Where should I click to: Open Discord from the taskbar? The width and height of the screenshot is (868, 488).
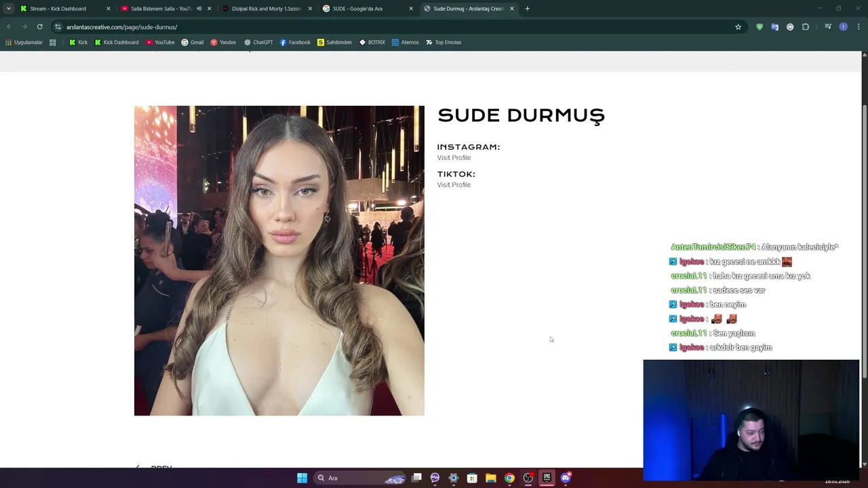566,478
